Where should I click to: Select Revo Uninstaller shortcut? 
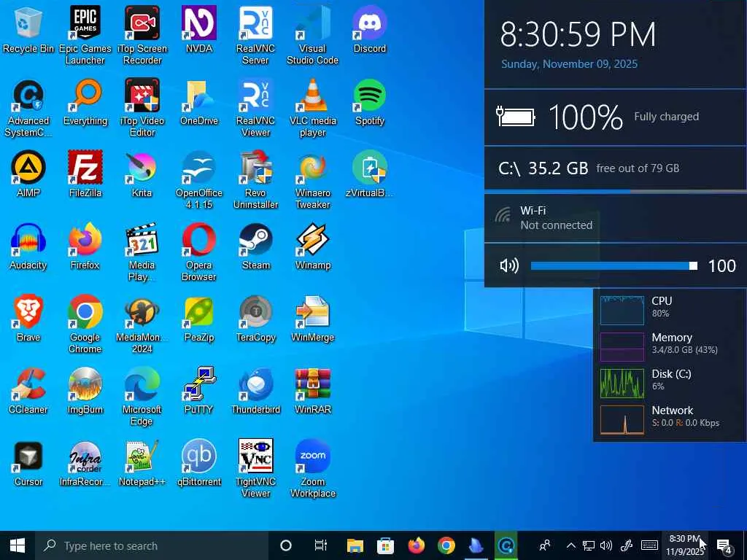pos(256,179)
